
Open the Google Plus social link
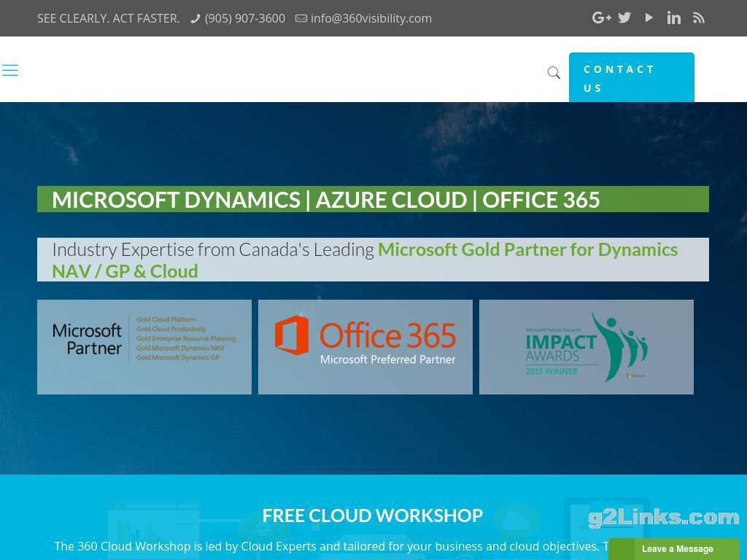tap(601, 18)
